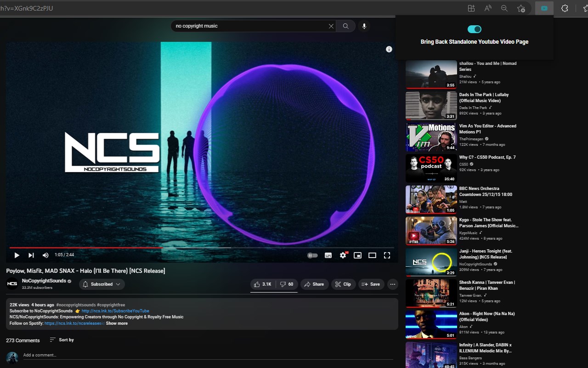Clear the search box text
This screenshot has width=588, height=368.
331,26
